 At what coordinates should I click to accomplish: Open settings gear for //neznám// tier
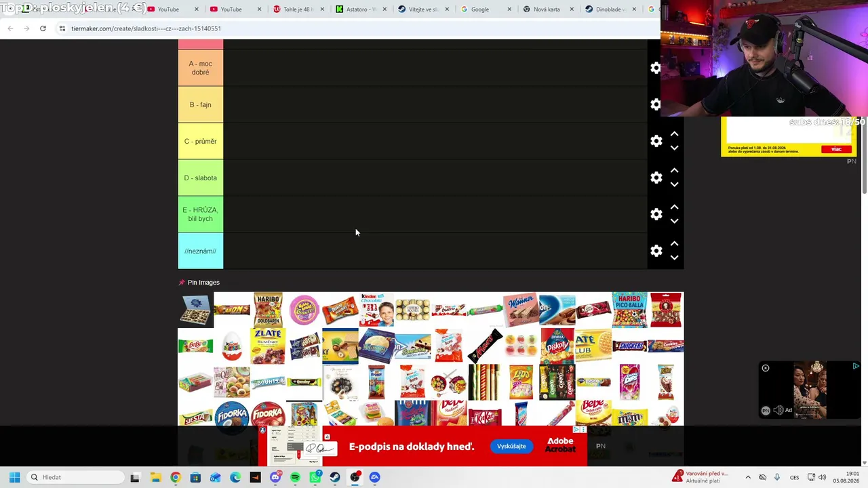click(x=656, y=251)
